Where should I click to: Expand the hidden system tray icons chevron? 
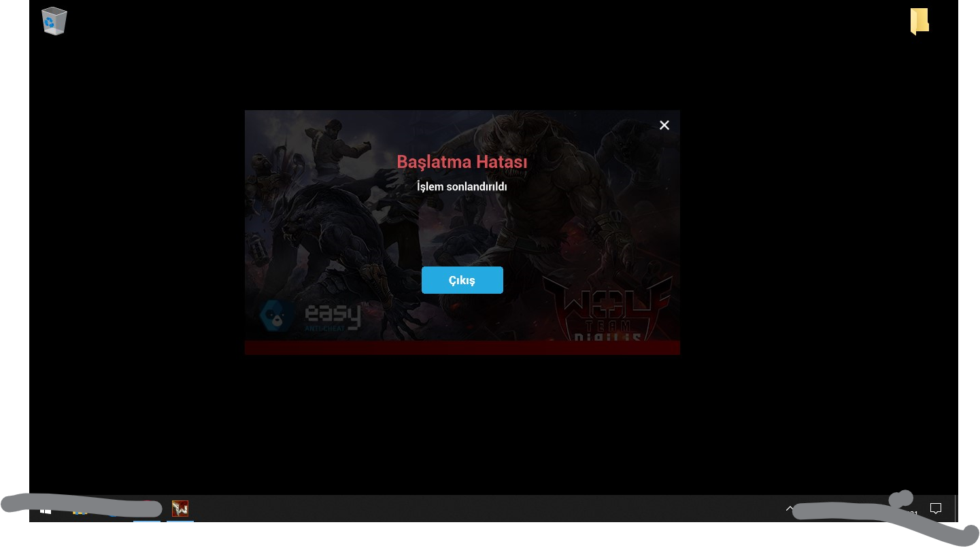790,508
